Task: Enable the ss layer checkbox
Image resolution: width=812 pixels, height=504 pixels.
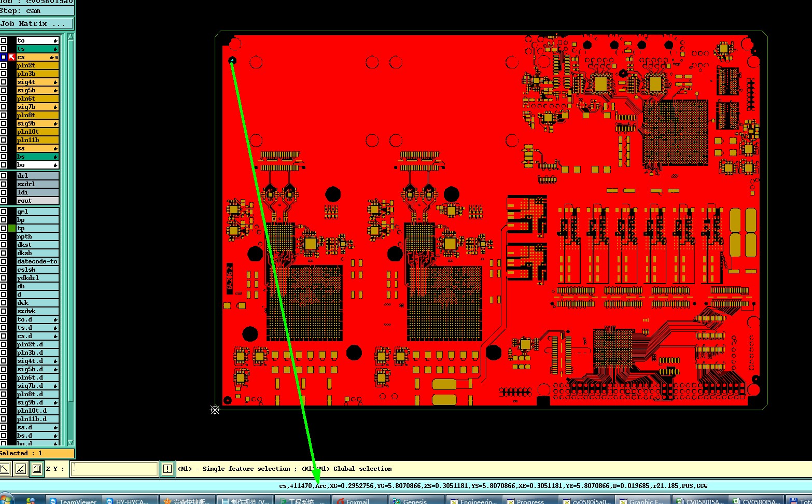Action: coord(4,148)
